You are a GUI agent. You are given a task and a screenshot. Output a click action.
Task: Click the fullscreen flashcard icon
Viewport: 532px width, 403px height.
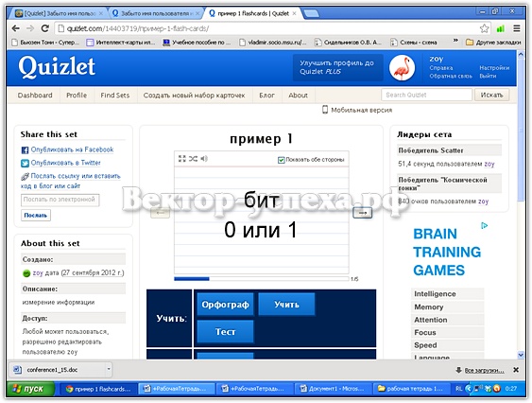click(181, 159)
